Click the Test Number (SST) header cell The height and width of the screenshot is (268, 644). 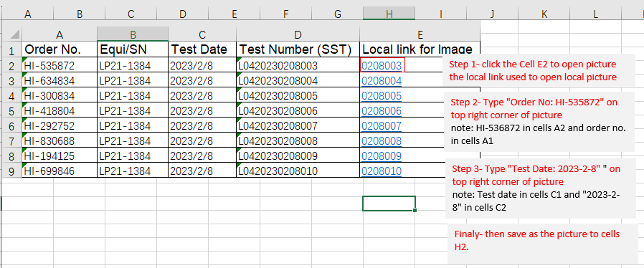(x=298, y=49)
